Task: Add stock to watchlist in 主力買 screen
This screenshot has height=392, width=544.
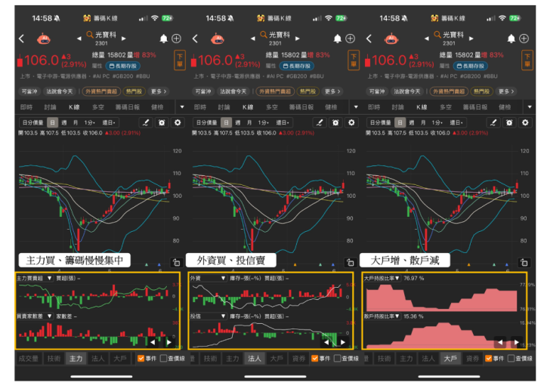Action: pos(177,39)
